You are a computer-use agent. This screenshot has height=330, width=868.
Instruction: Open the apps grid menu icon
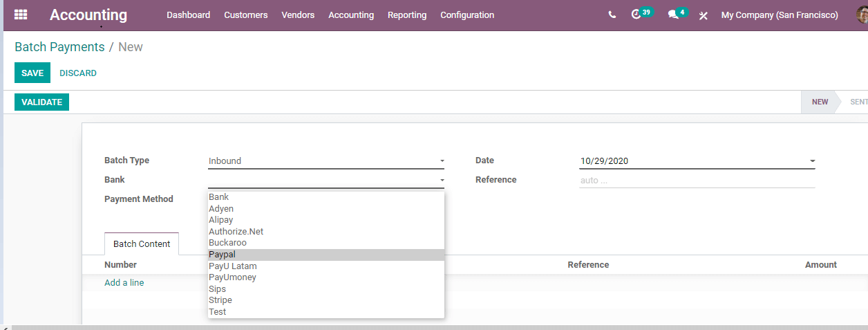point(21,15)
